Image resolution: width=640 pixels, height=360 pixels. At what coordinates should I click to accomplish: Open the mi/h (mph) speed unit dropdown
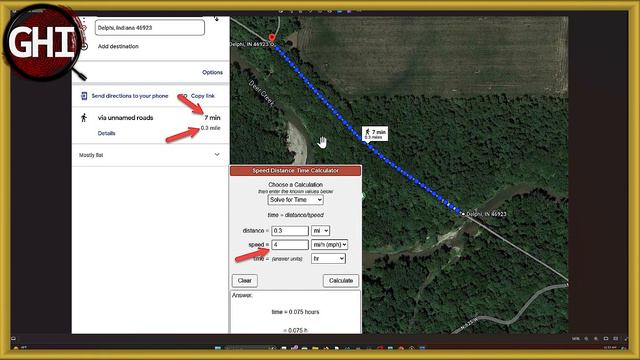(329, 244)
